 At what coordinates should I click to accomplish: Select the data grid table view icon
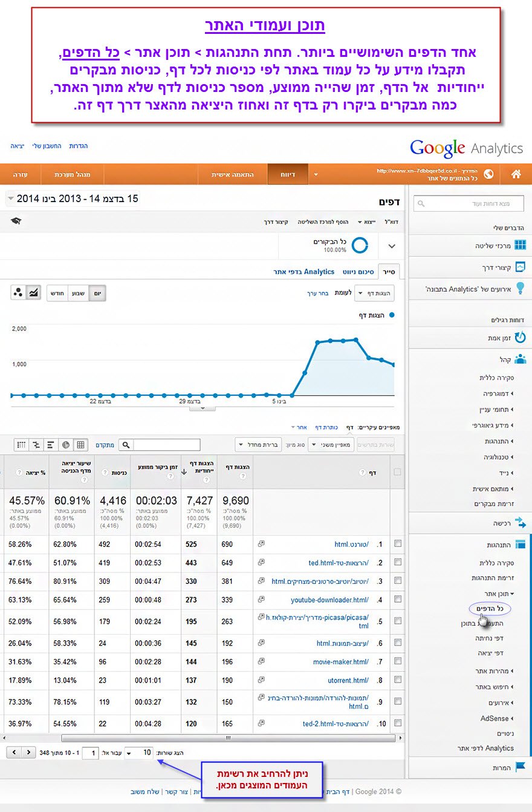[81, 445]
